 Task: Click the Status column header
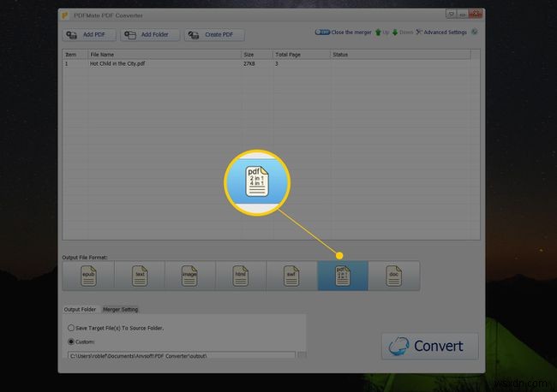401,55
